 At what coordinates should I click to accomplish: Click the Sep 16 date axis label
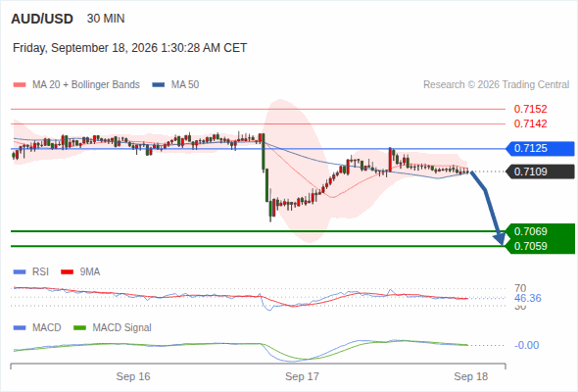(133, 376)
